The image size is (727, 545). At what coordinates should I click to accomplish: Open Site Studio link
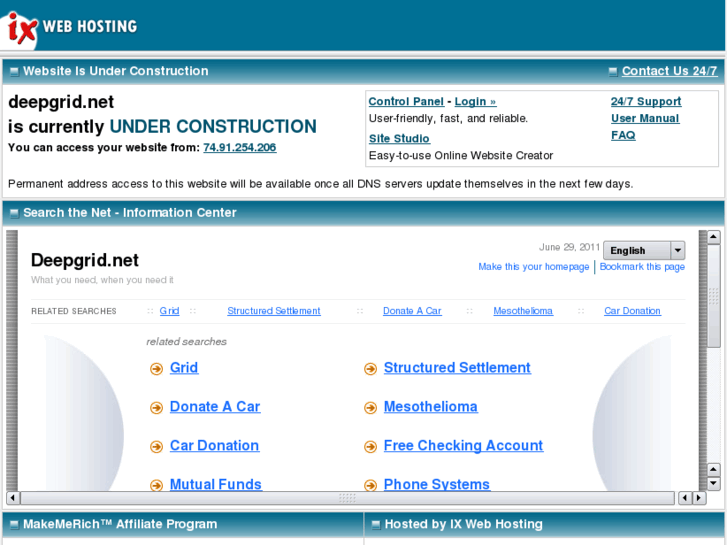click(399, 139)
